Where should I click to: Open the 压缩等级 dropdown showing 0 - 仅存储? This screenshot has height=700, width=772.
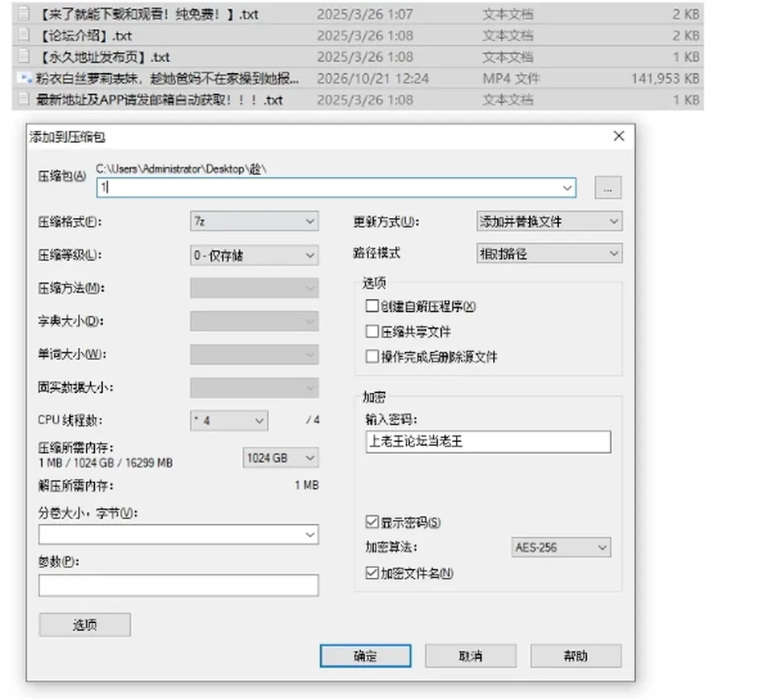(254, 255)
